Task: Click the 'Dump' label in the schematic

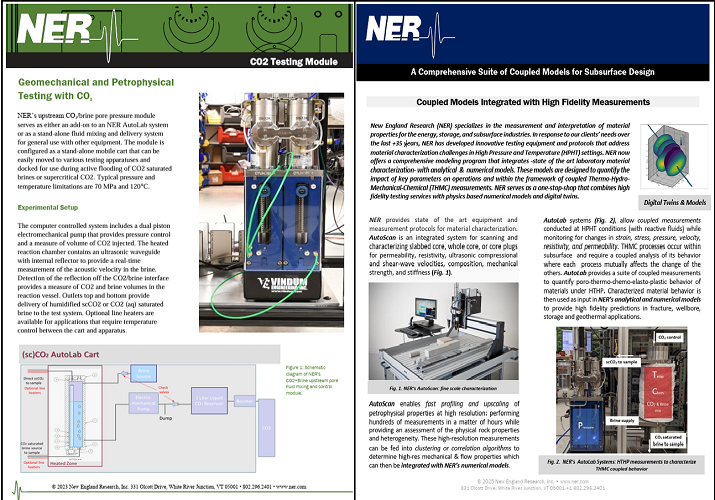Action: pyautogui.click(x=166, y=418)
